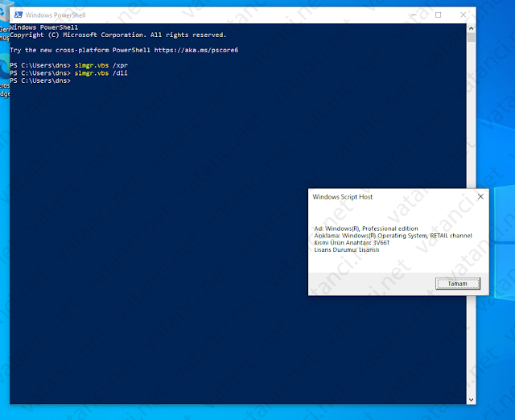Click the Microsoft Edge desktop icon
515x420 pixels.
click(5, 76)
